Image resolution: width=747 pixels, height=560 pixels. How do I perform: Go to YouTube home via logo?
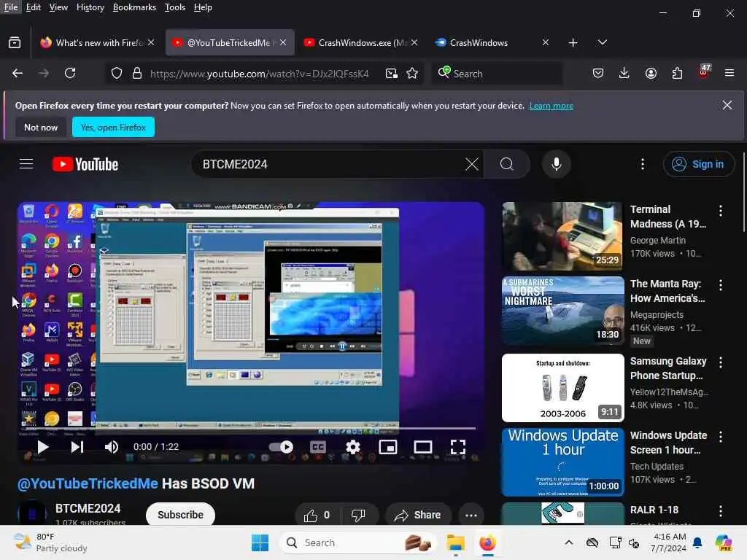(85, 164)
